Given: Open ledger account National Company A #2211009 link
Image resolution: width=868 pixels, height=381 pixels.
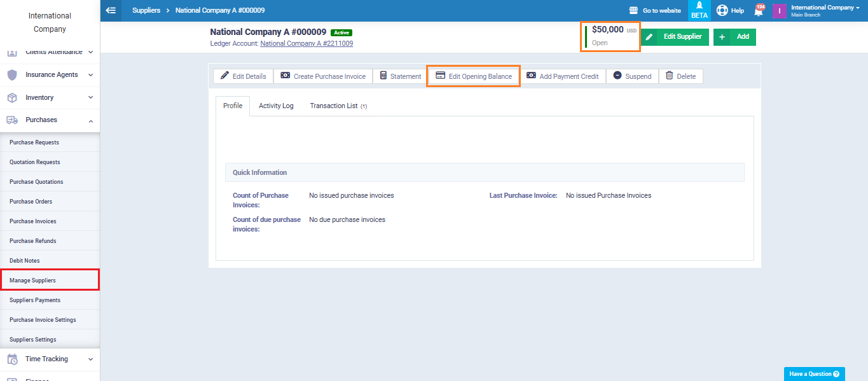Looking at the screenshot, I should click(307, 44).
